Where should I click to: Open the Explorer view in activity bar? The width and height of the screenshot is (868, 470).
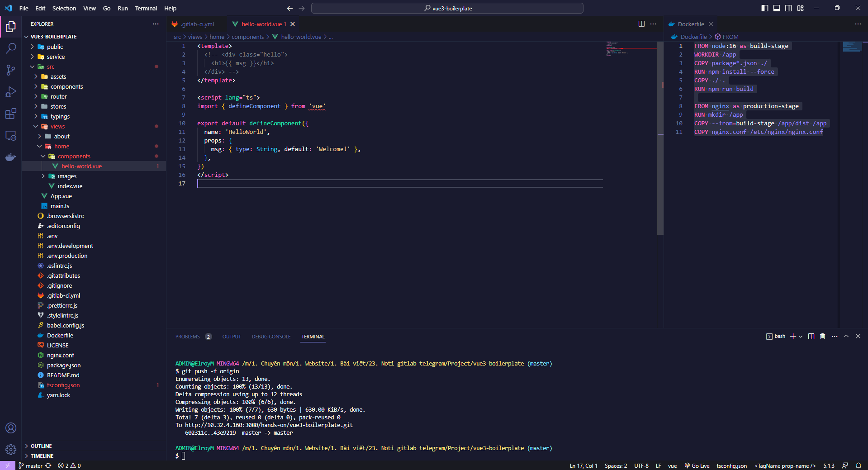pyautogui.click(x=11, y=27)
